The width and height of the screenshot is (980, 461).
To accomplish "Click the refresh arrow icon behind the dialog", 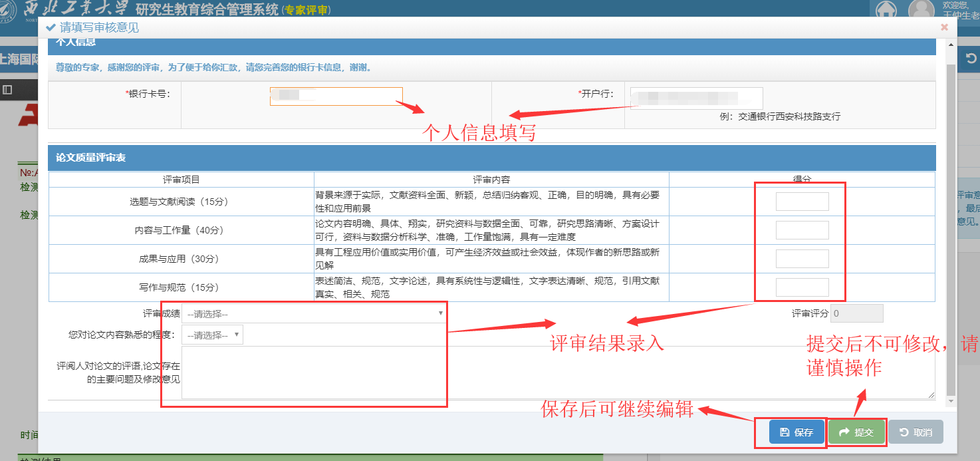I will click(971, 59).
